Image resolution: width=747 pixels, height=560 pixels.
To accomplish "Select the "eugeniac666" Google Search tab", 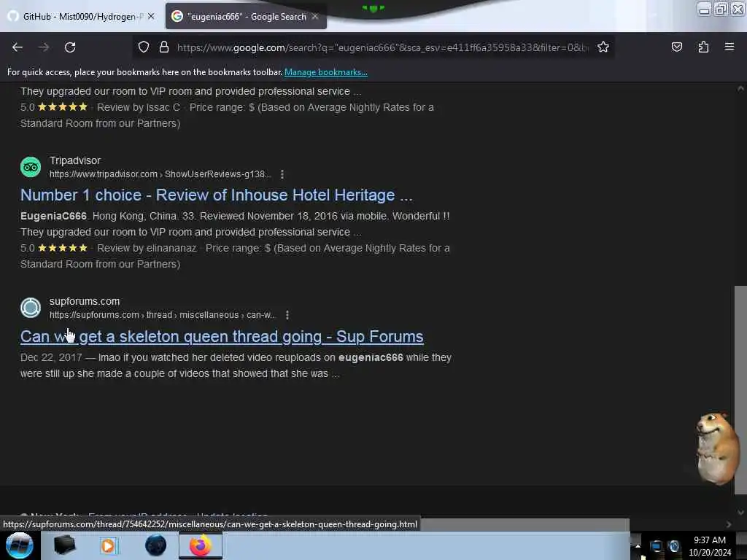I will 246,16.
